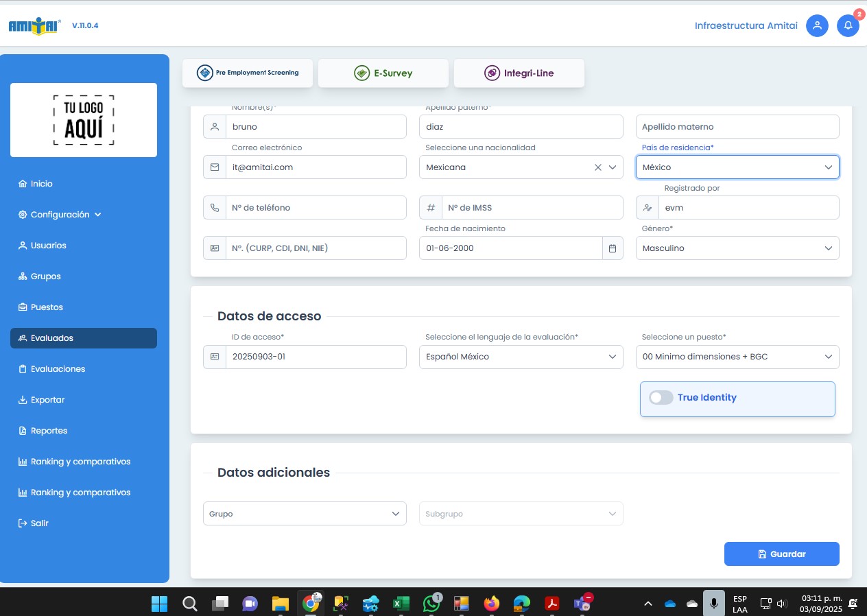This screenshot has width=867, height=616.
Task: Expand the Grupo dropdown
Action: [305, 514]
